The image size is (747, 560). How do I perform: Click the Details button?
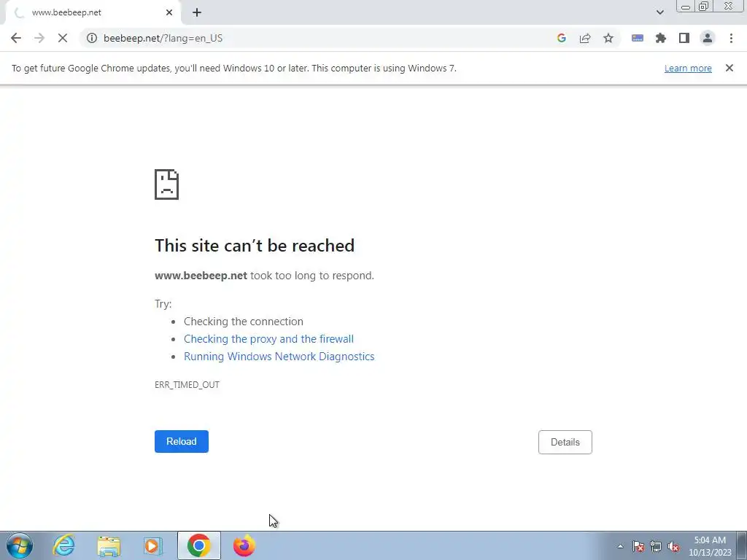point(565,442)
